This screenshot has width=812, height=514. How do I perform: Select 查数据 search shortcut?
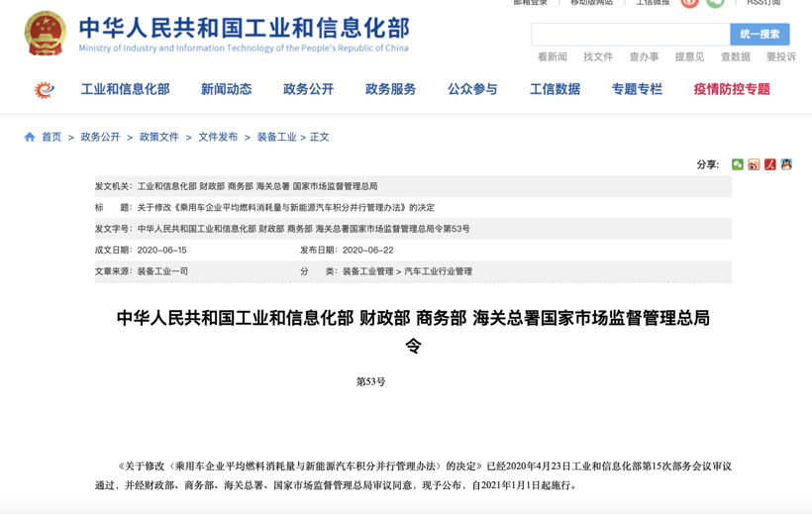pos(736,57)
